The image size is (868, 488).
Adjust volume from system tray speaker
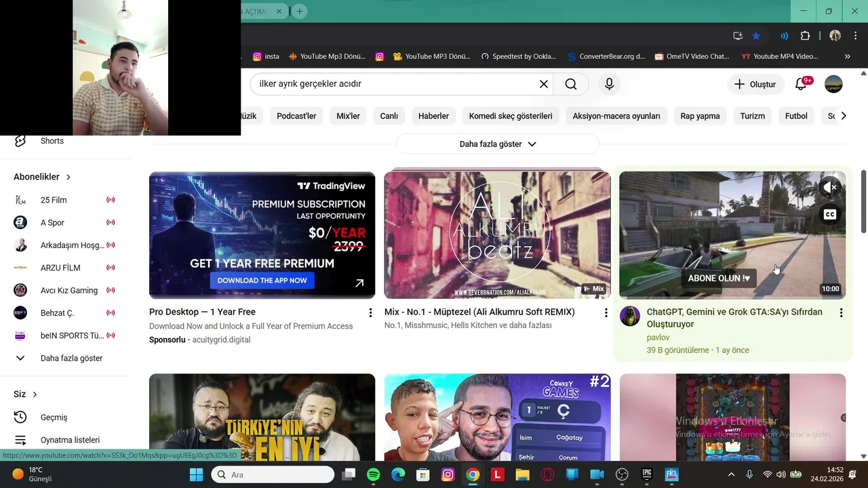pos(781,475)
